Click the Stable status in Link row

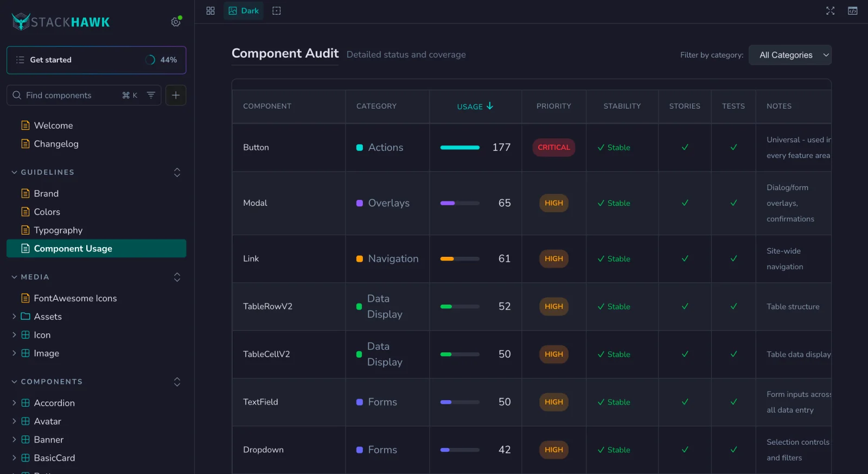pyautogui.click(x=614, y=258)
